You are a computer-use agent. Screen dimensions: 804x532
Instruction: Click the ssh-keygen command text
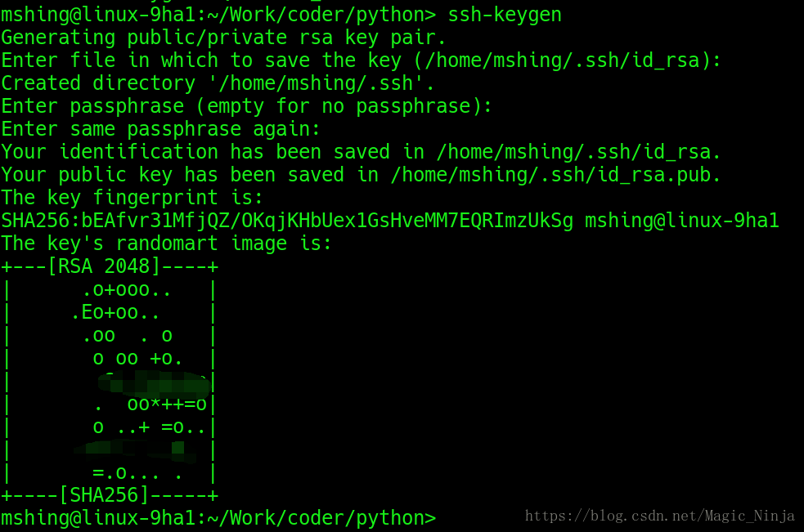[x=505, y=15]
